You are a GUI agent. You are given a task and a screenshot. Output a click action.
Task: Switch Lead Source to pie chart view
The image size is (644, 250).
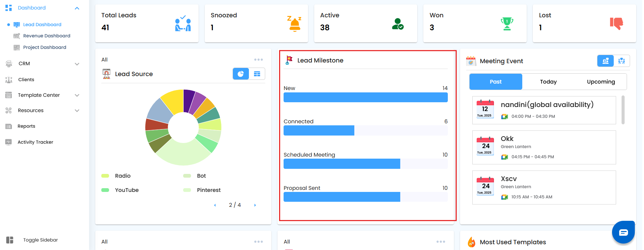241,74
